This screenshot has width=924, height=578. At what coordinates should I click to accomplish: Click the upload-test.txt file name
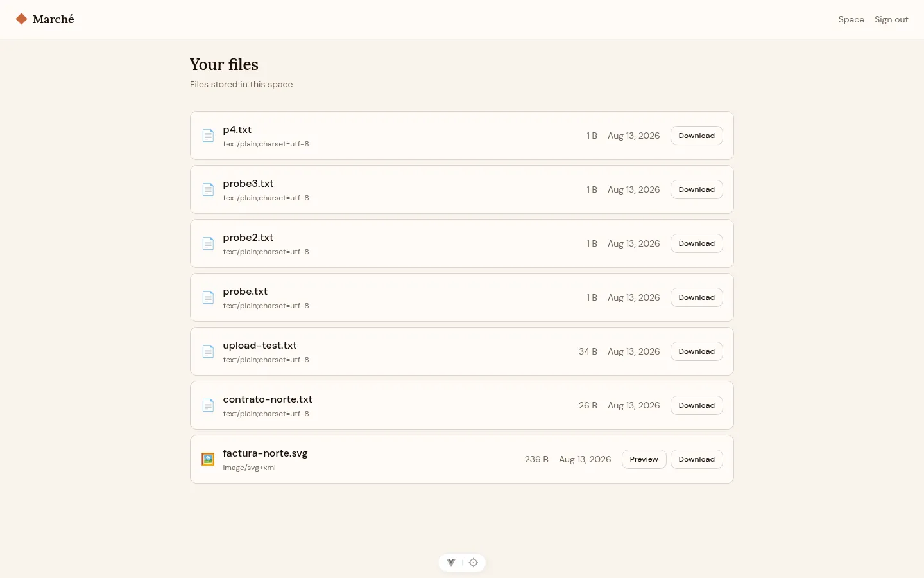pos(260,346)
